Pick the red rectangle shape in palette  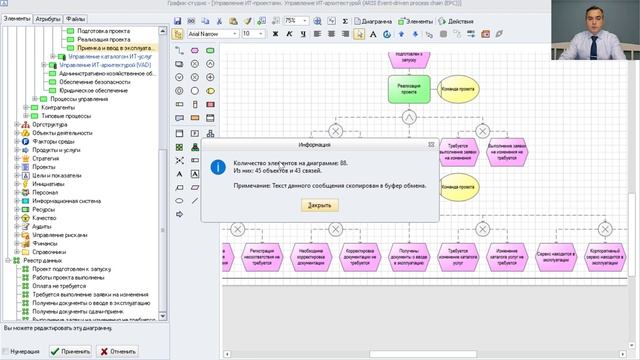210,104
